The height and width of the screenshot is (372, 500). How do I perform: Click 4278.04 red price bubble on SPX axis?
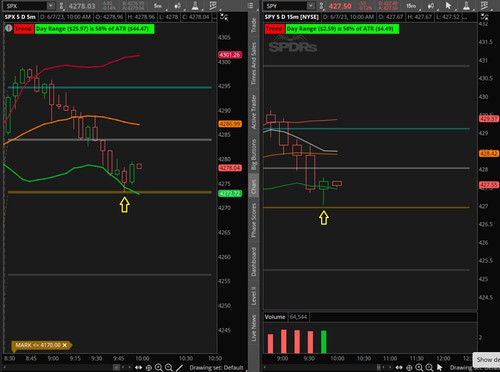point(230,168)
